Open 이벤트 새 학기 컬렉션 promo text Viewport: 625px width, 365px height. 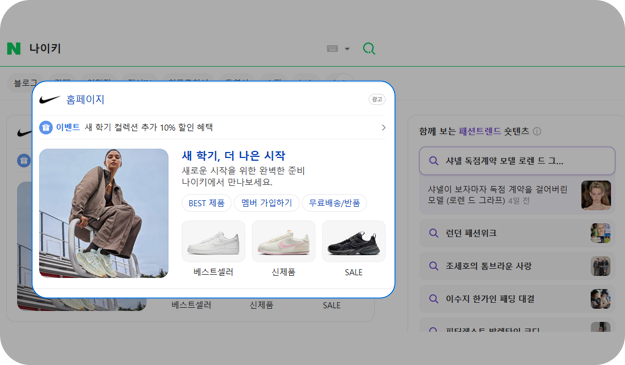pos(134,128)
